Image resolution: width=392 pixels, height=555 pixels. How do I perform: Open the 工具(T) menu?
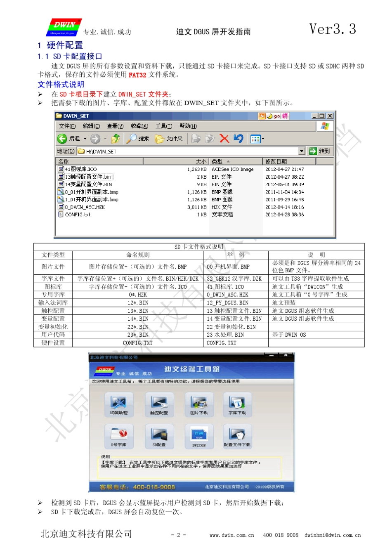point(164,126)
